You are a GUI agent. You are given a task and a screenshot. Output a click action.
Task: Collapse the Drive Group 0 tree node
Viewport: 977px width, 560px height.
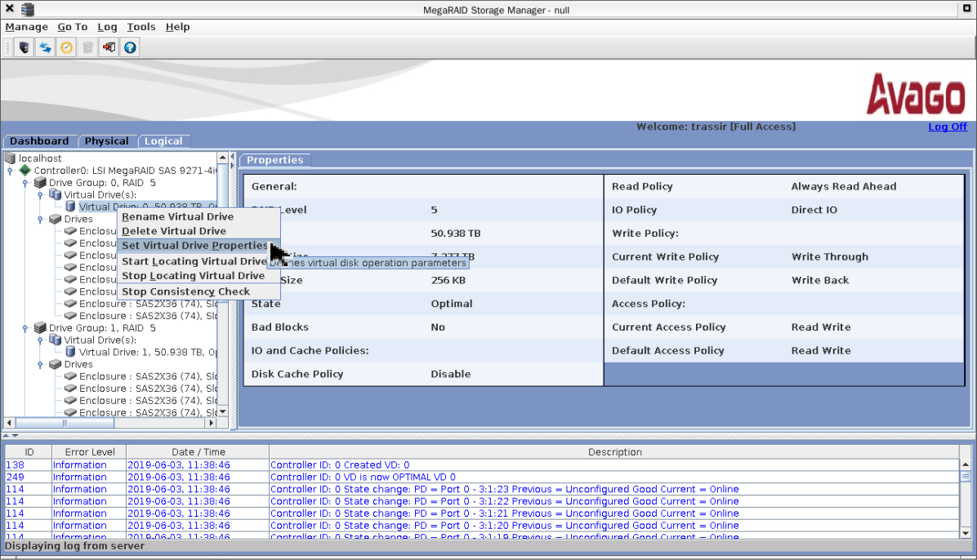[x=25, y=183]
